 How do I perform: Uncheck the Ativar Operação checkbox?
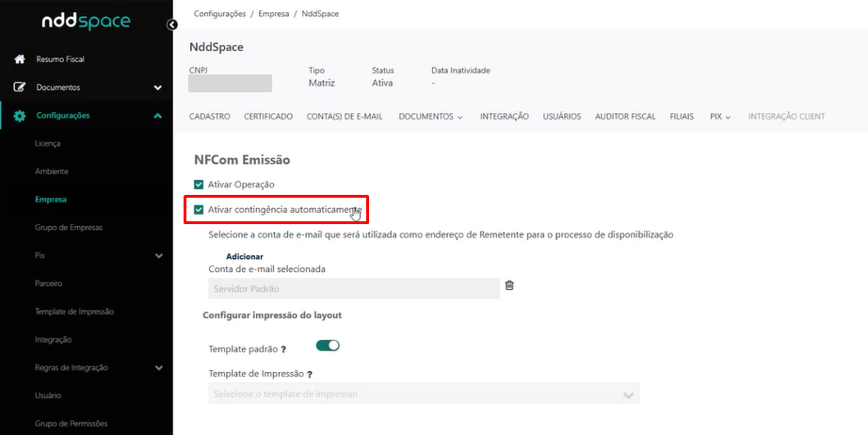click(x=199, y=185)
